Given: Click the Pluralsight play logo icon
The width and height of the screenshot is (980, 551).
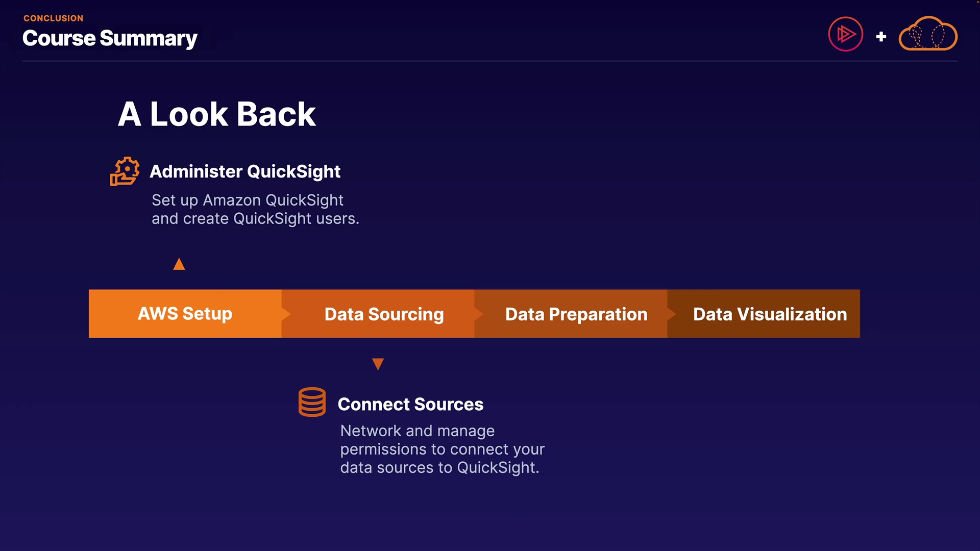Looking at the screenshot, I should point(845,35).
